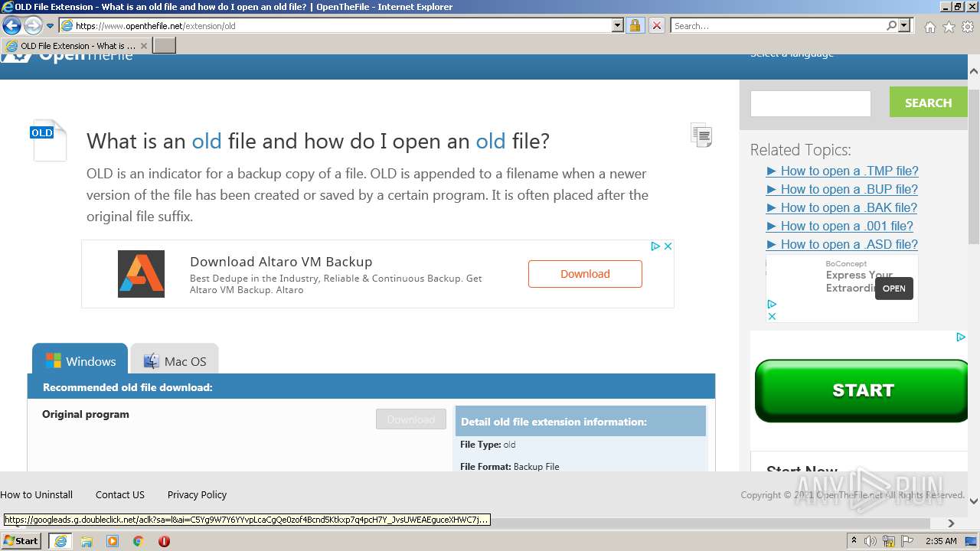Viewport: 980px width, 551px height.
Task: Click the IE search box
Action: click(777, 25)
